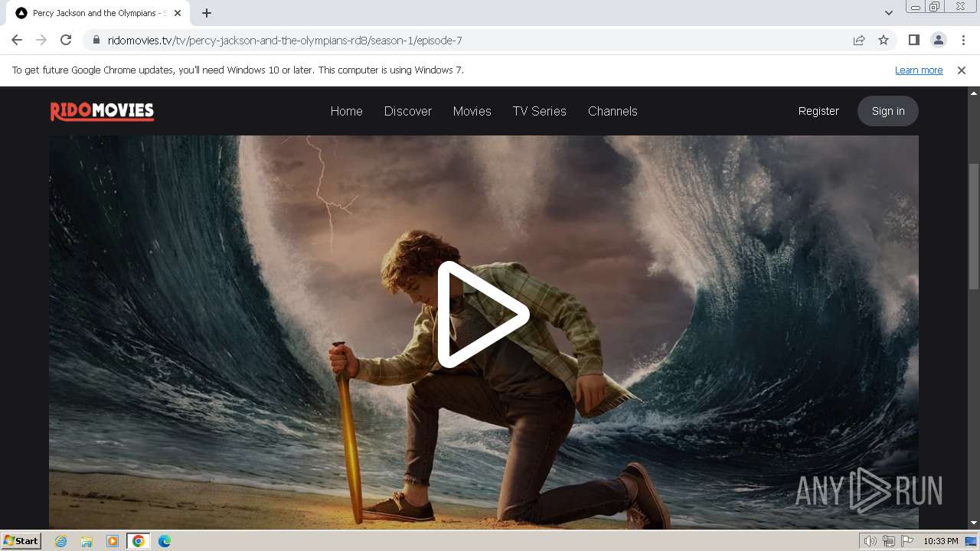The height and width of the screenshot is (551, 980).
Task: Launch Microsoft Edge from taskbar
Action: 164,541
